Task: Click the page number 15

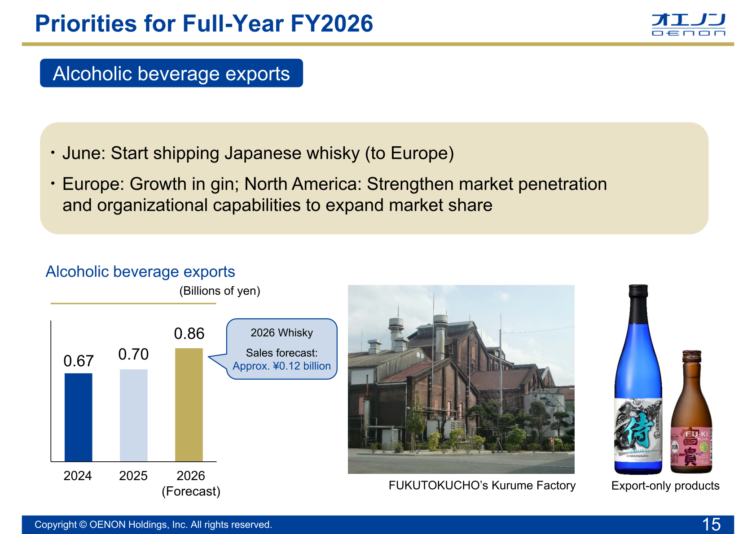Action: tap(712, 524)
